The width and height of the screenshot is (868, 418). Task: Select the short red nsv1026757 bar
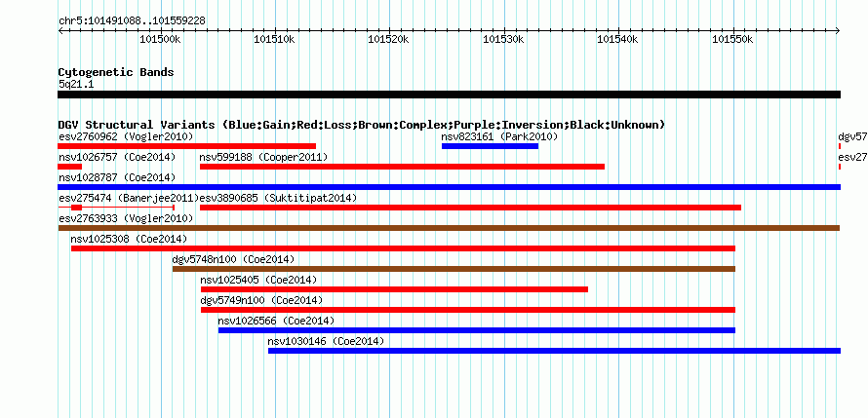click(x=70, y=167)
